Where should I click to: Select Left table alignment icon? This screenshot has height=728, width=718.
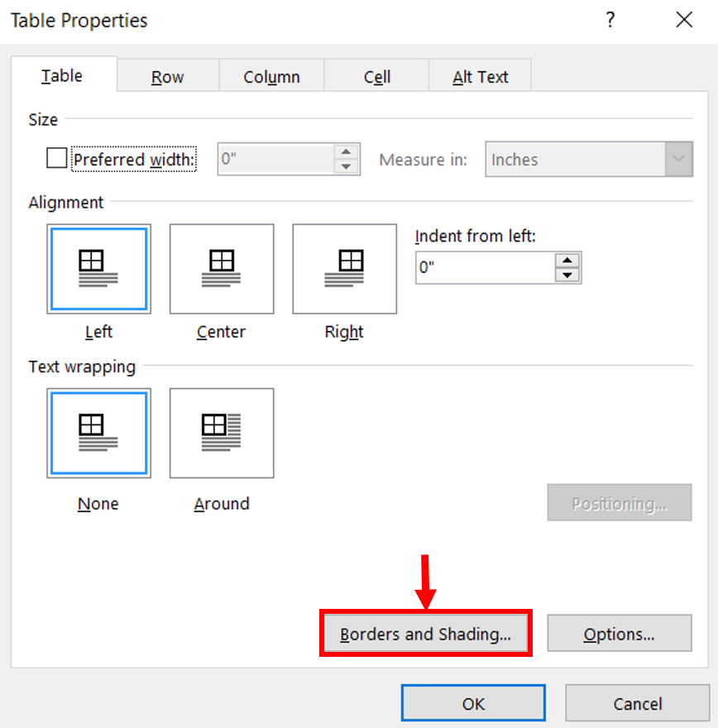pyautogui.click(x=99, y=269)
